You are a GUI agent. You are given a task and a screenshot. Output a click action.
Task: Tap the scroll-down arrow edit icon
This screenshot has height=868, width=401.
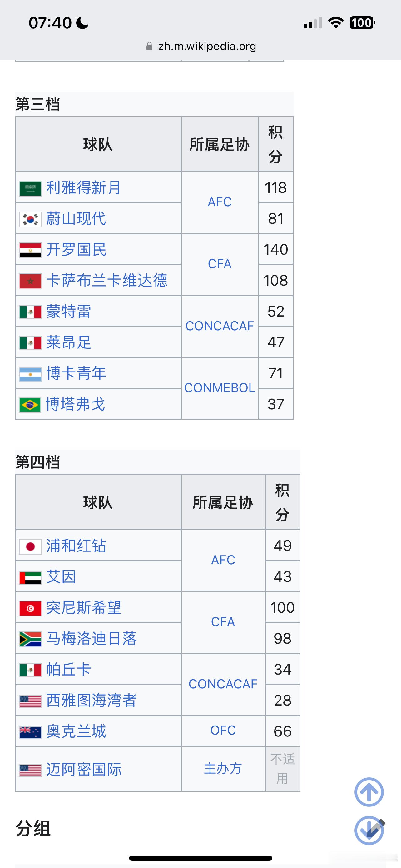click(x=369, y=830)
